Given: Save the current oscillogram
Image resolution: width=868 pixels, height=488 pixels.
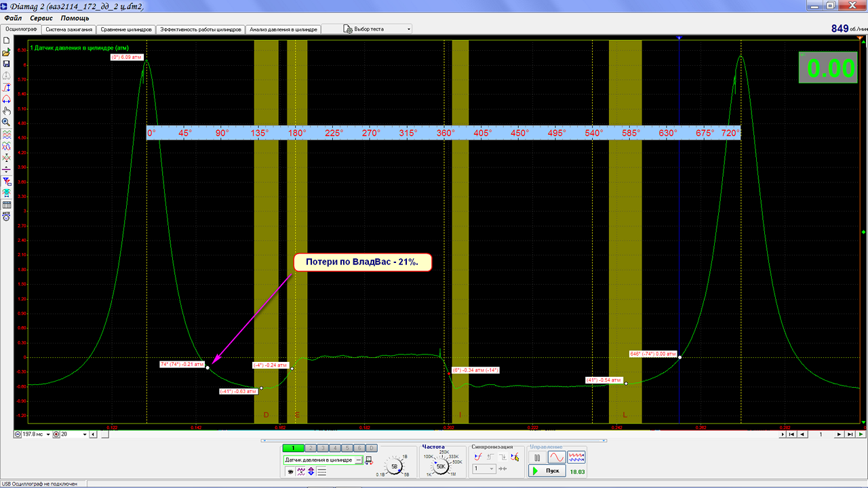Looking at the screenshot, I should 6,64.
